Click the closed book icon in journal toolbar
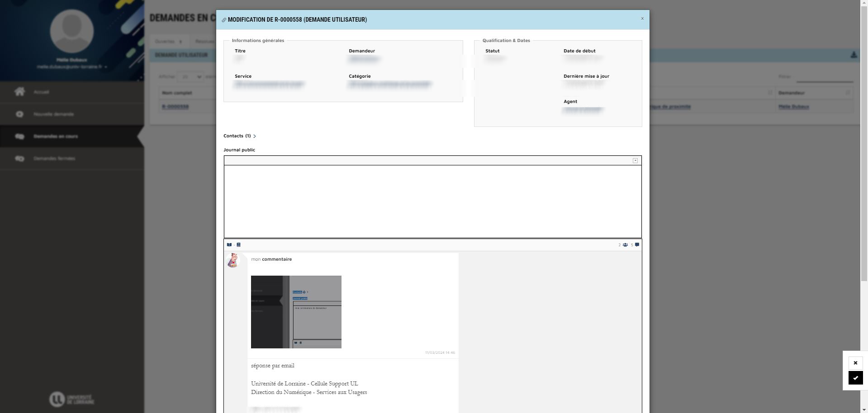Image resolution: width=868 pixels, height=413 pixels. click(238, 245)
